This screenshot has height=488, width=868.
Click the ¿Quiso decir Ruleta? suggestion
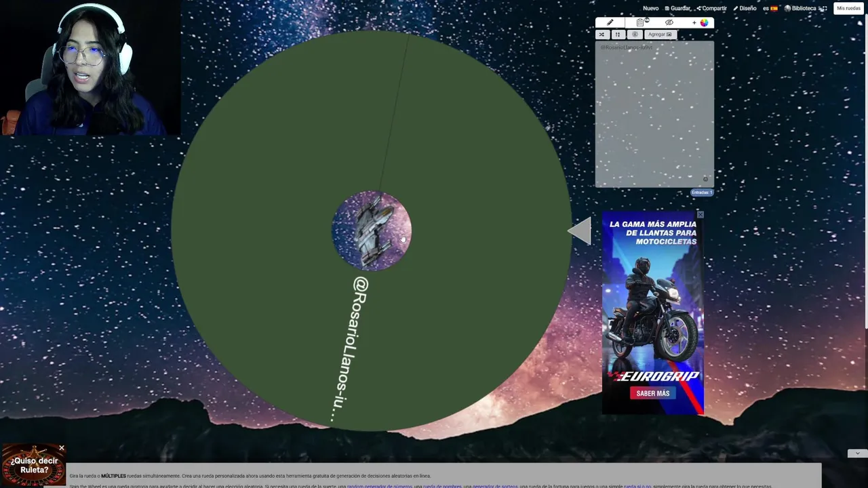pos(34,465)
